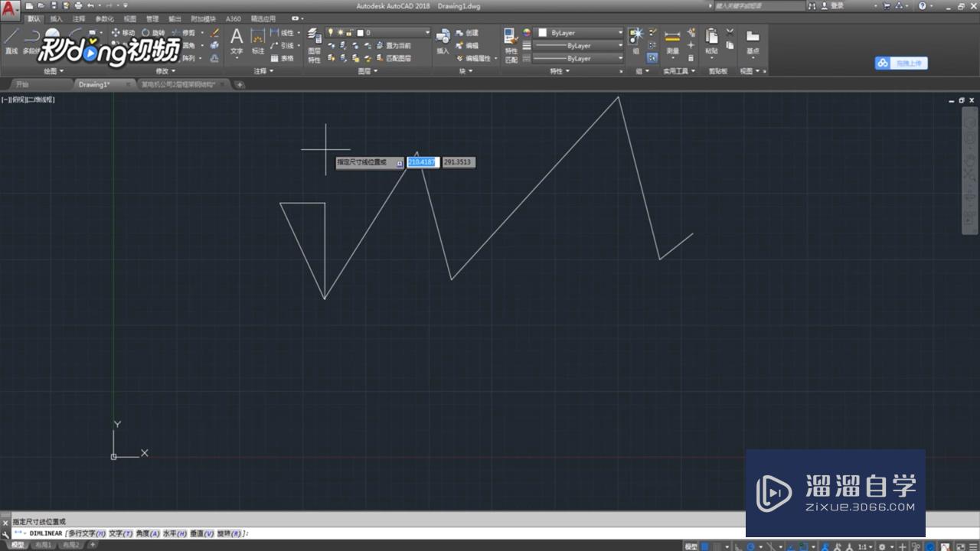Choose the Move (移动) tool
980x551 pixels.
tap(122, 33)
